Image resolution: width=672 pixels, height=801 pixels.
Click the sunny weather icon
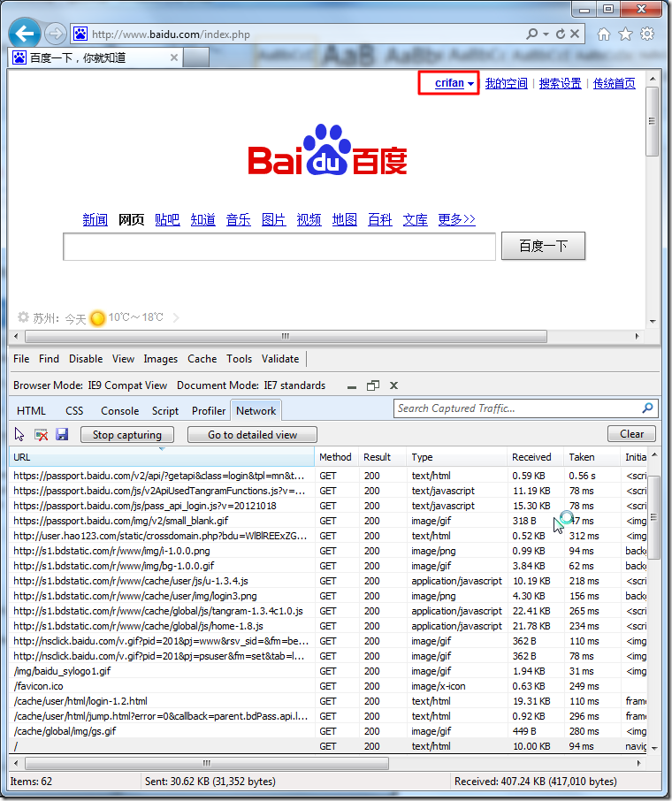(x=97, y=318)
